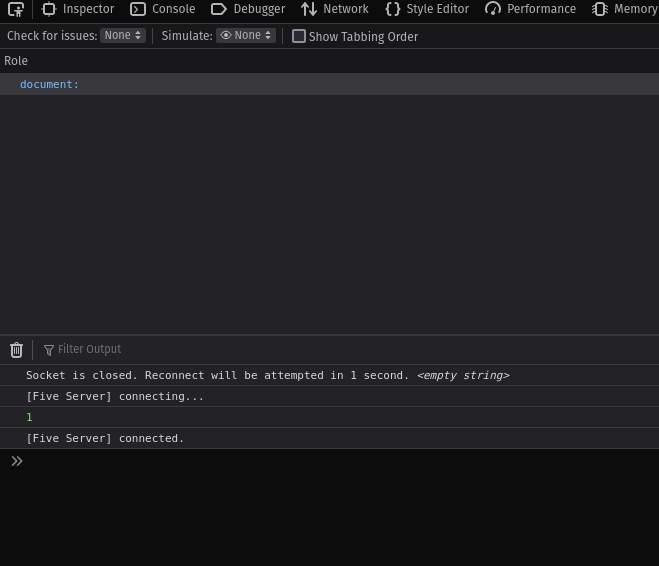The image size is (659, 566).
Task: Open the Style Editor tab
Action: [427, 9]
